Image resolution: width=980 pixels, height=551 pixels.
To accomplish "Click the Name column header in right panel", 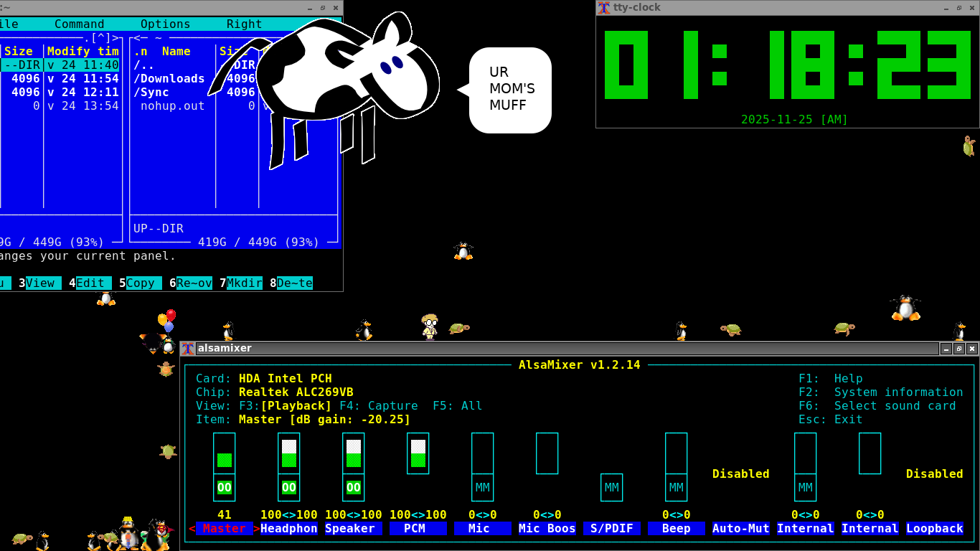I will 176,51.
